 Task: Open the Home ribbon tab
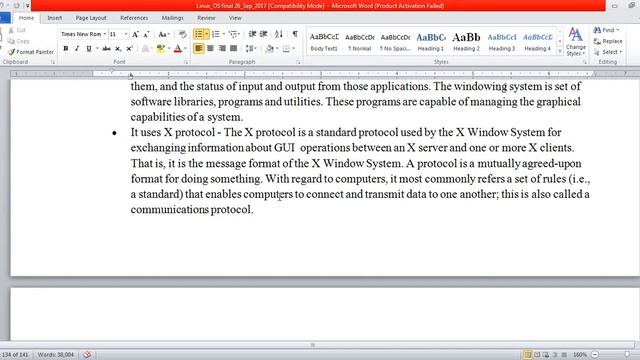click(27, 18)
